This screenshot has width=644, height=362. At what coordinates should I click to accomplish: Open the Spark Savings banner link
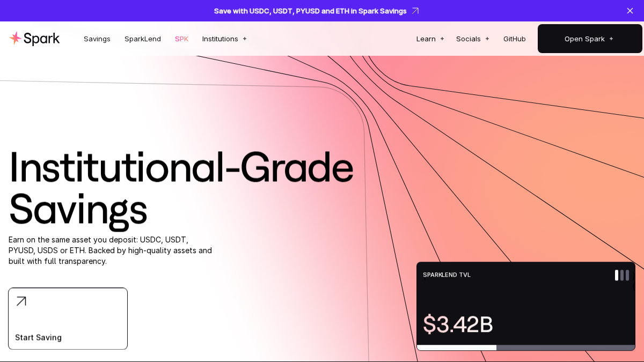coord(316,11)
